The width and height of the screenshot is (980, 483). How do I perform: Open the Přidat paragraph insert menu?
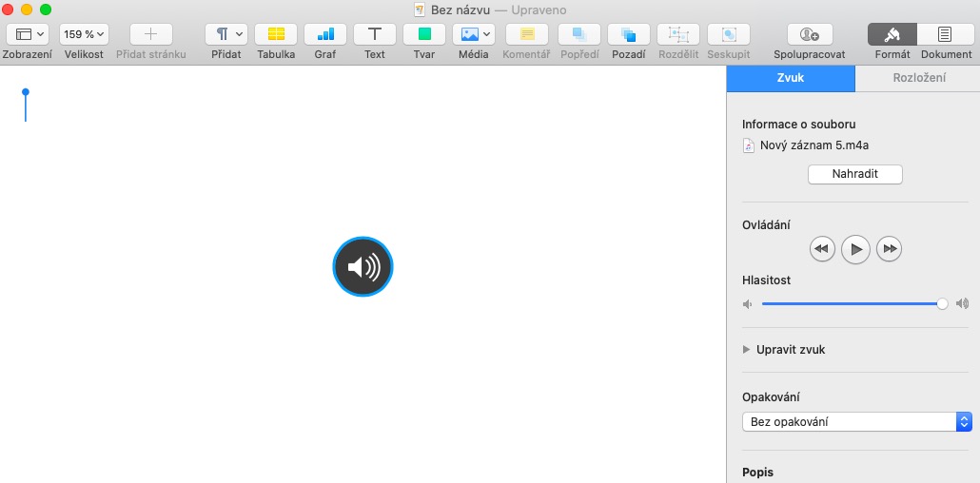(x=226, y=34)
